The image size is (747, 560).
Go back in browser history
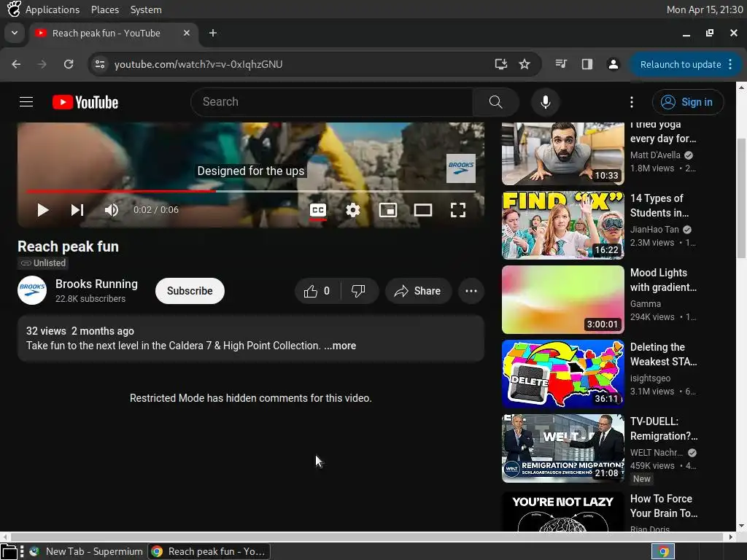pyautogui.click(x=16, y=64)
